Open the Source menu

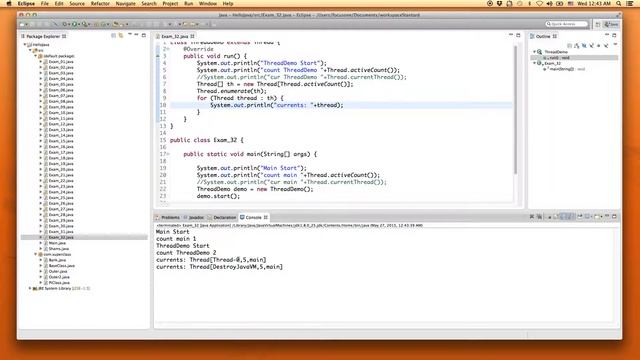tap(77, 3)
